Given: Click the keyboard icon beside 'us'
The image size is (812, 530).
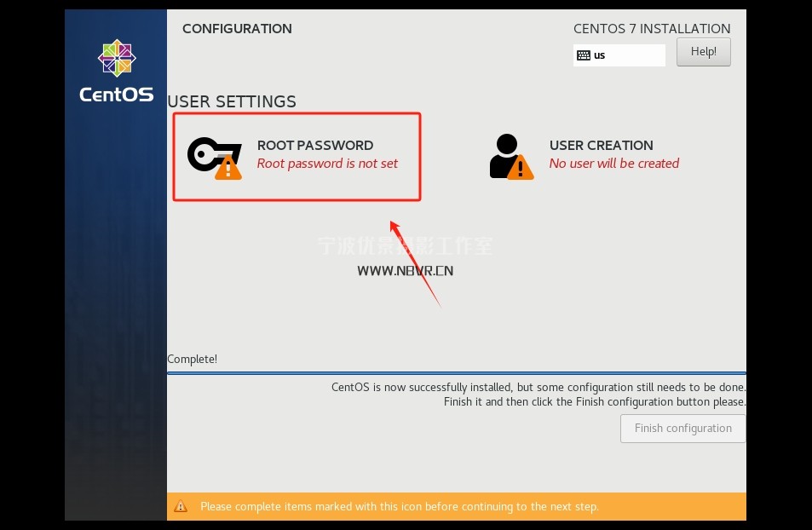Looking at the screenshot, I should pyautogui.click(x=584, y=55).
